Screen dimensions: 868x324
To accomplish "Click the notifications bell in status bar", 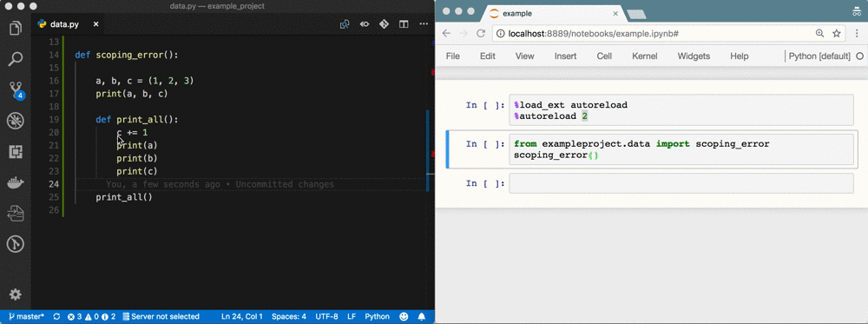I will [421, 317].
